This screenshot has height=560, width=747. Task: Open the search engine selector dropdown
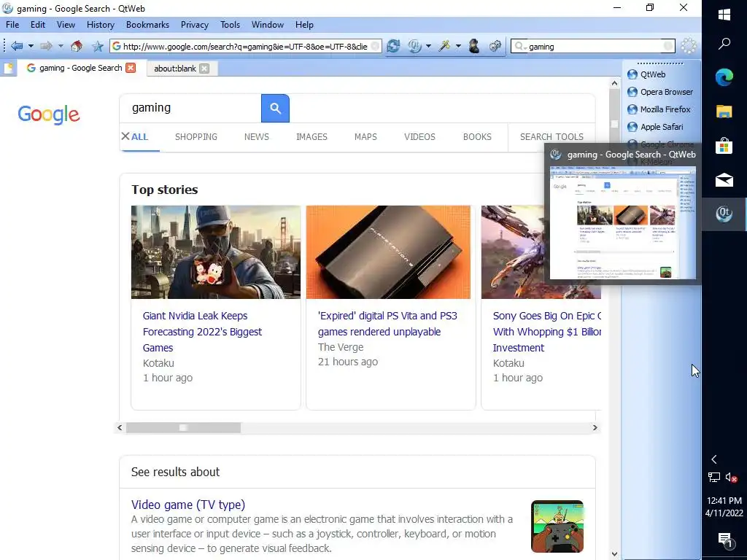tap(519, 47)
